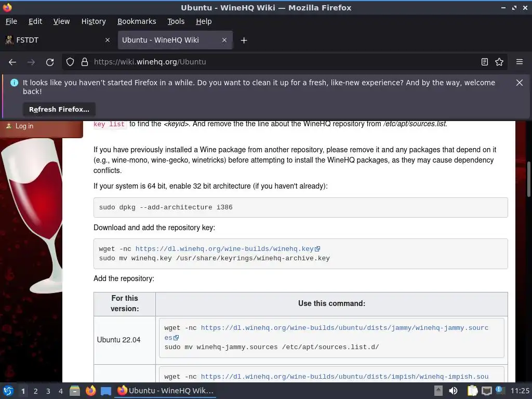The width and height of the screenshot is (532, 399).
Task: Select the Ubuntu - WineHQ Wik… taskbar window button
Action: [x=166, y=391]
